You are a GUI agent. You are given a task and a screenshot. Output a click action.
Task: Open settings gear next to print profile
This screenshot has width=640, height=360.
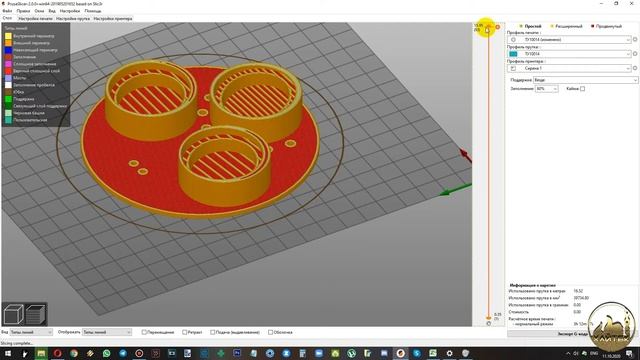[x=635, y=40]
